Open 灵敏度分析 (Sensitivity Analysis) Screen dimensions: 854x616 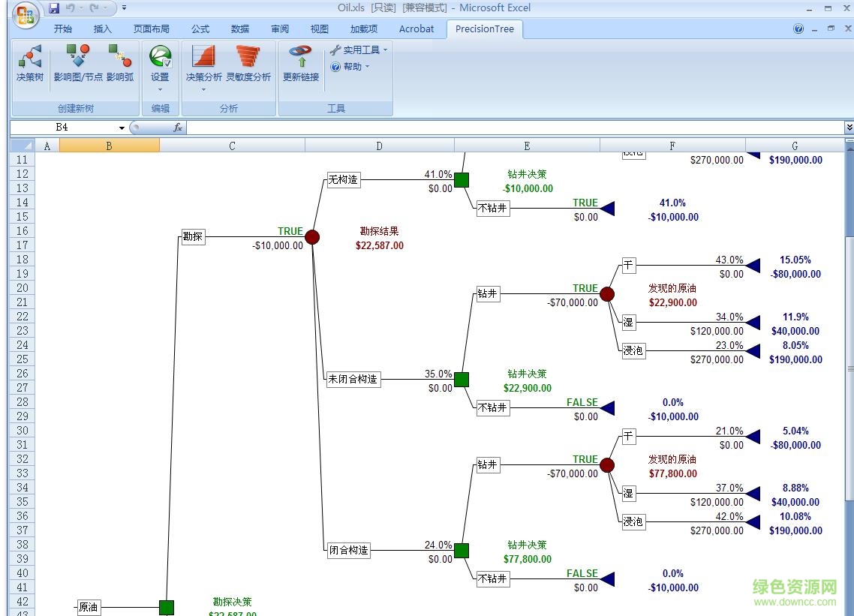pyautogui.click(x=248, y=65)
